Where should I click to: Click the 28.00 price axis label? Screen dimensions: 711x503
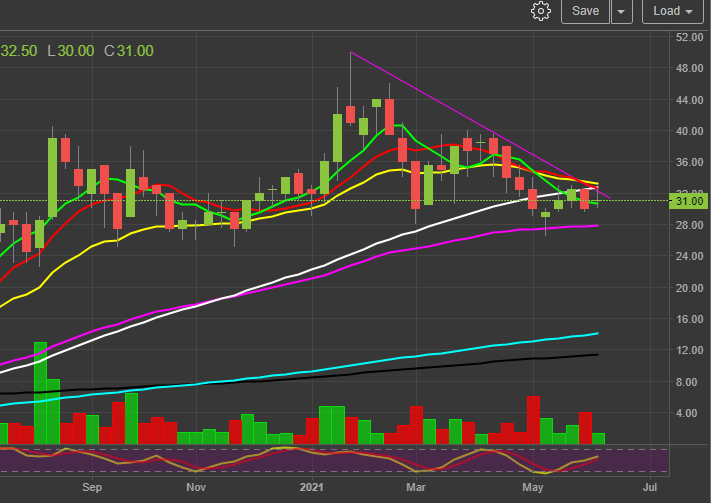(689, 225)
